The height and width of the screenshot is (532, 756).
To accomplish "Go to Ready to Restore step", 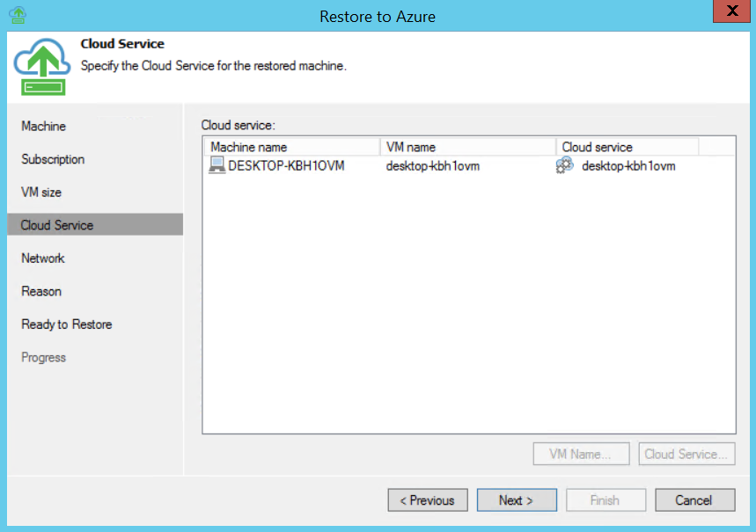I will tap(67, 324).
